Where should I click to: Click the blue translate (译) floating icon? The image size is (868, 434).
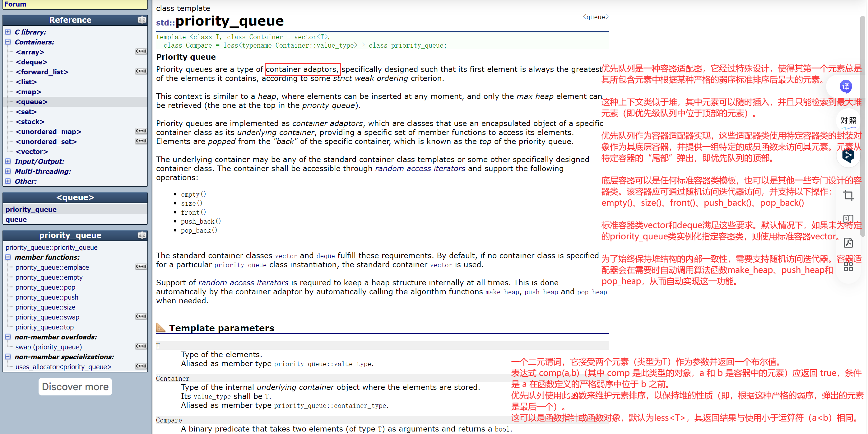point(845,86)
